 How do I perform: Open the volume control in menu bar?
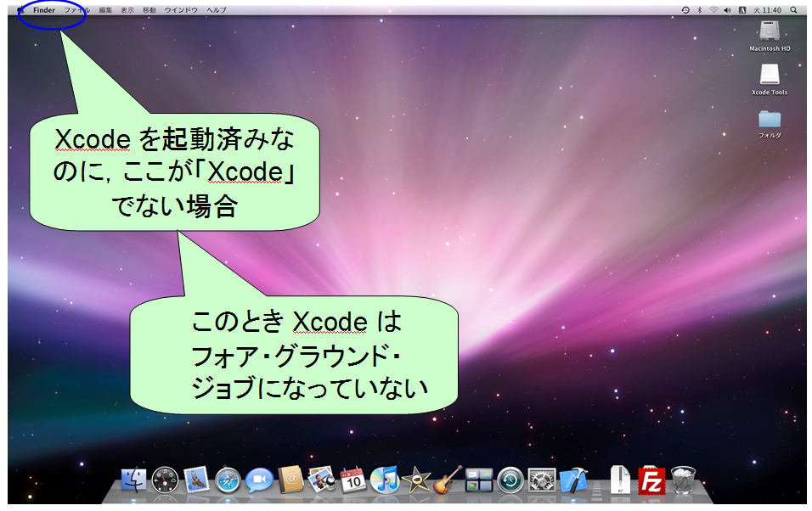tap(728, 10)
